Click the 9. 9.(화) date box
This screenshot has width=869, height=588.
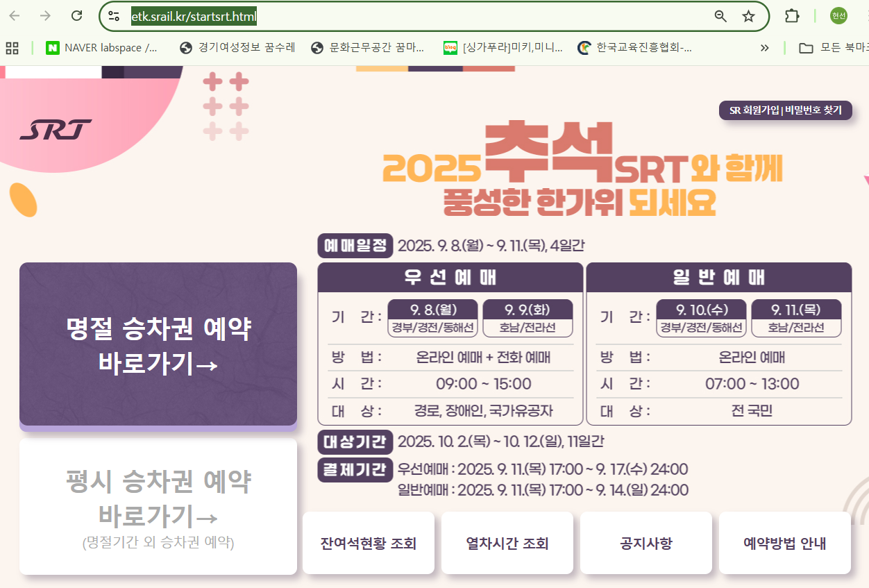coord(528,318)
